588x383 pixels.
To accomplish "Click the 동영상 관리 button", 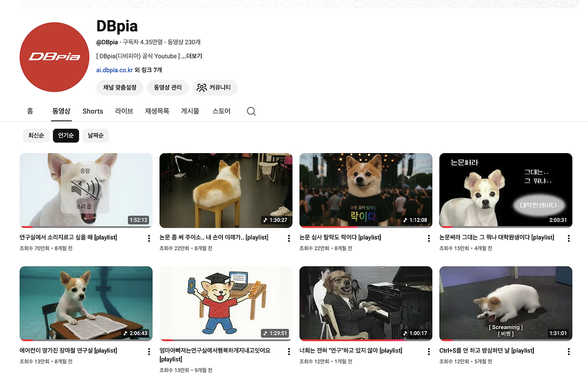I will pos(168,87).
